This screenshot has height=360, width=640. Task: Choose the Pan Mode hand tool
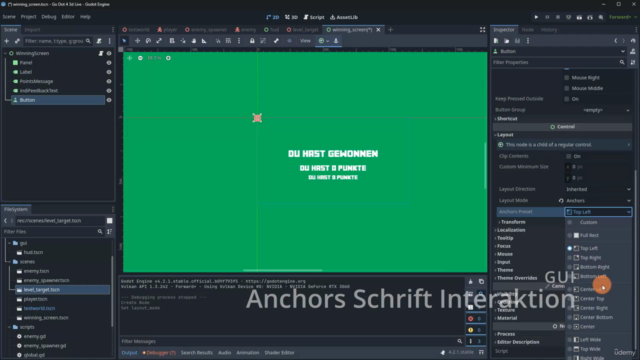pyautogui.click(x=193, y=41)
